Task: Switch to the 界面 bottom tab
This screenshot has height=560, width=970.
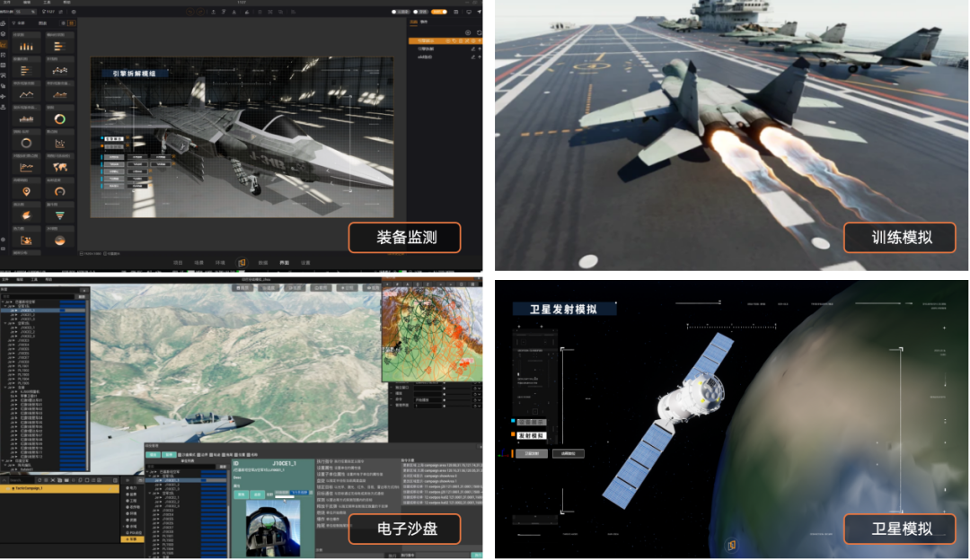Action: pyautogui.click(x=284, y=263)
